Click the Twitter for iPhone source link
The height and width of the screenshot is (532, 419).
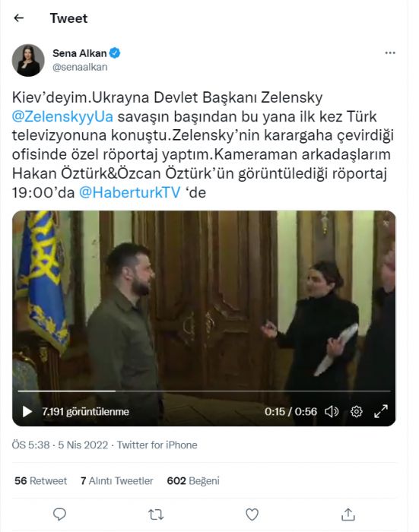coord(157,445)
